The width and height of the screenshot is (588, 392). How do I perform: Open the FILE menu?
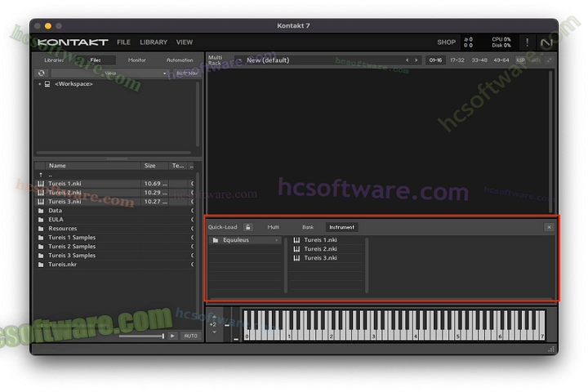click(x=123, y=42)
